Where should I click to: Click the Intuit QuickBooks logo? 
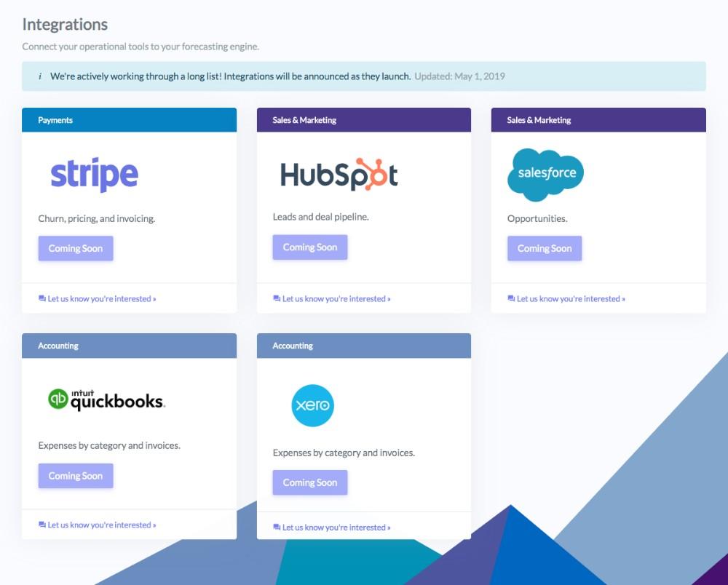[106, 400]
